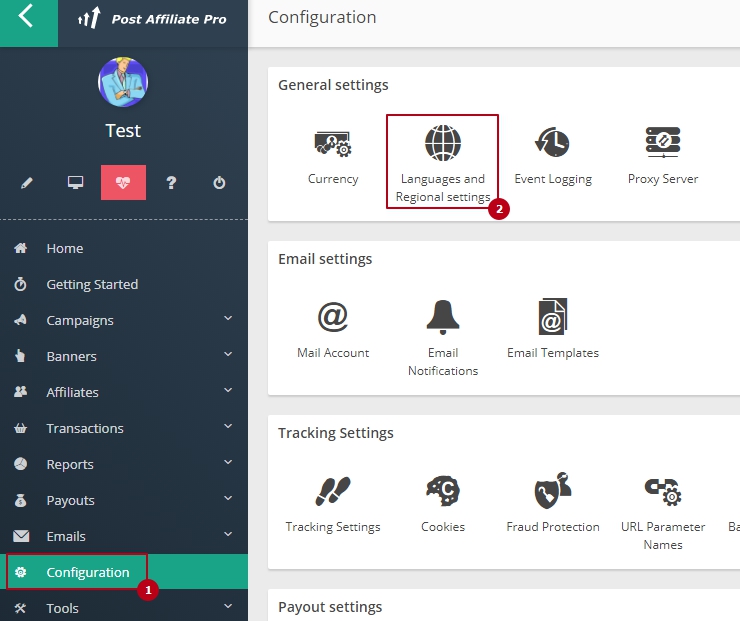Go to Getting Started in sidebar
The width and height of the screenshot is (740, 621).
(x=92, y=284)
